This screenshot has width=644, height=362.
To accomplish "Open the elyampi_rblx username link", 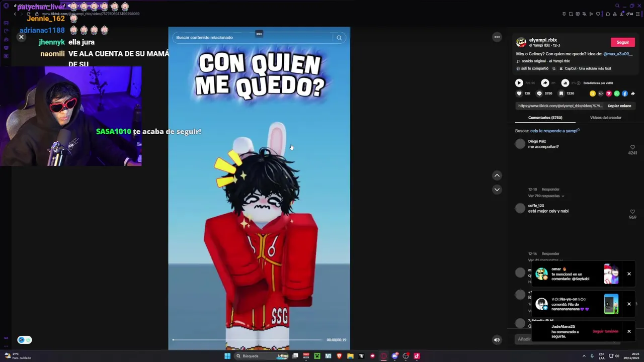I will click(x=543, y=40).
